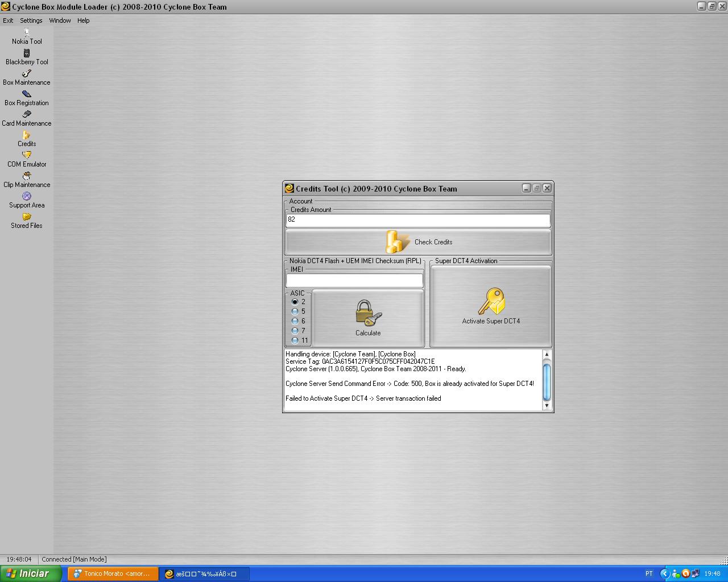Screen dimensions: 728x582
Task: Open Box Maintenance from sidebar
Action: coord(27,78)
